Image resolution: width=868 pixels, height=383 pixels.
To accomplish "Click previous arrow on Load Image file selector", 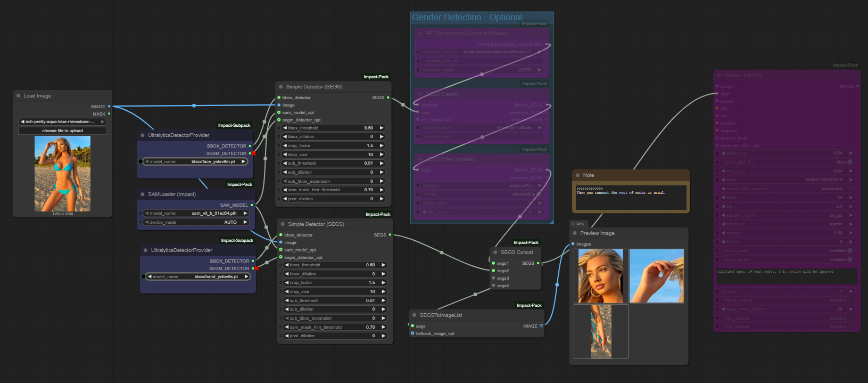I will [22, 121].
